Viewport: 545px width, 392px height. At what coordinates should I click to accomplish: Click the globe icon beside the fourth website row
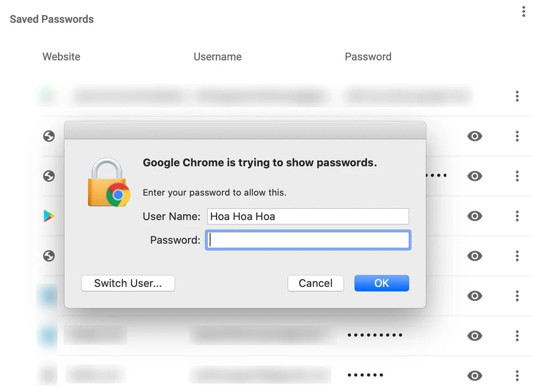click(48, 256)
